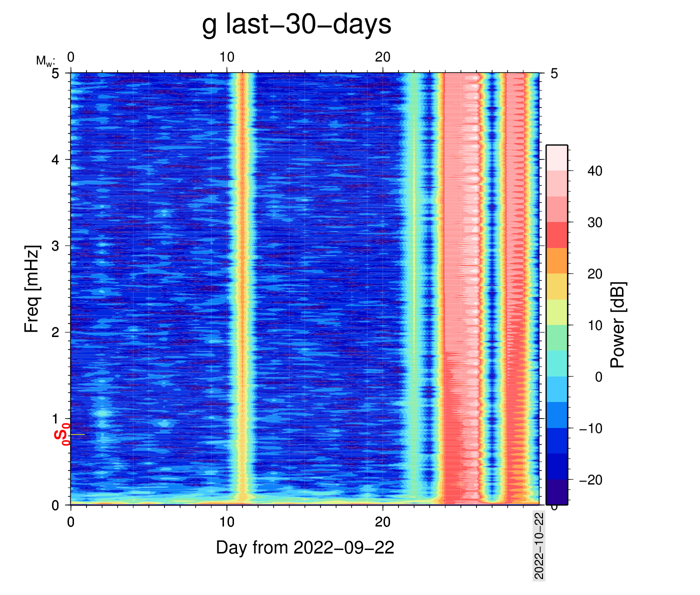This screenshot has width=700, height=595.
Task: Select the dark purple bottom colorbar swatch
Action: [x=556, y=492]
